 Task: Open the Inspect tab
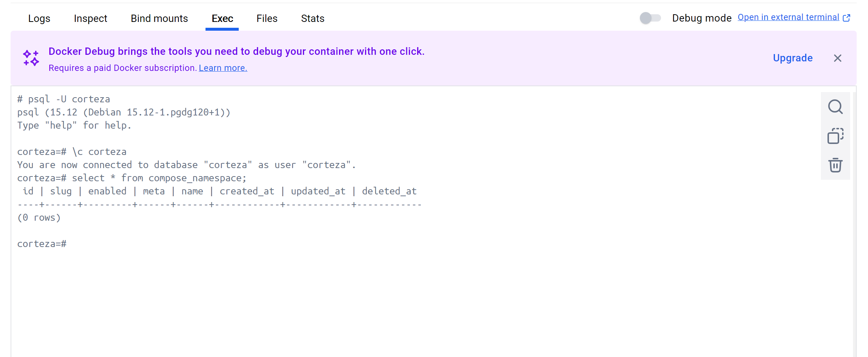point(91,18)
